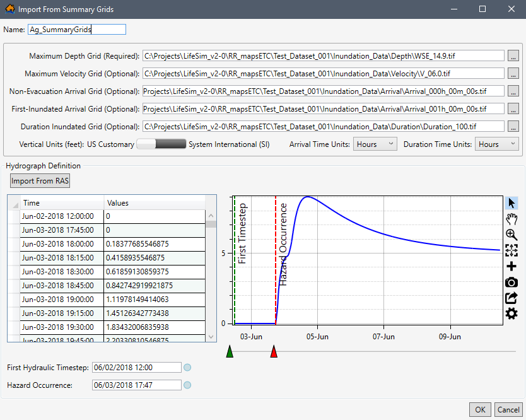This screenshot has width=526, height=420.
Task: Take a snapshot using the camera icon
Action: click(511, 282)
